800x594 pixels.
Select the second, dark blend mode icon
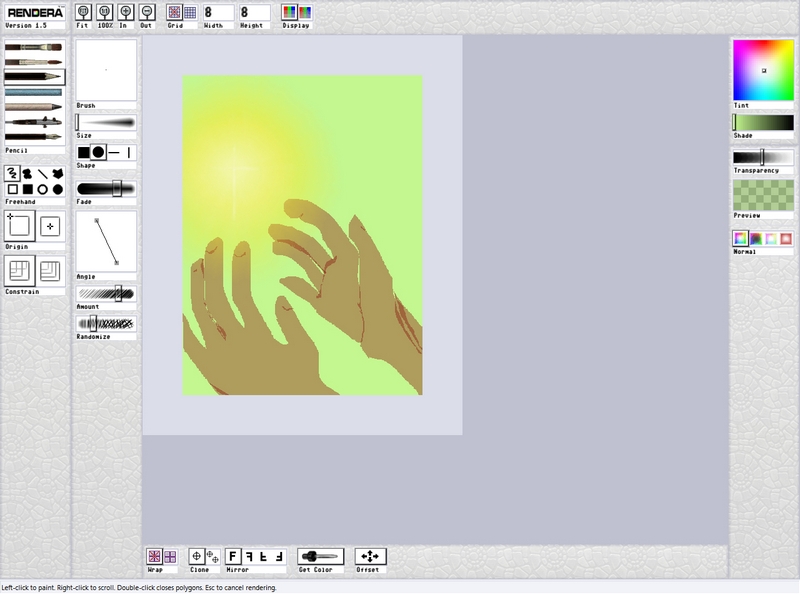pos(756,238)
